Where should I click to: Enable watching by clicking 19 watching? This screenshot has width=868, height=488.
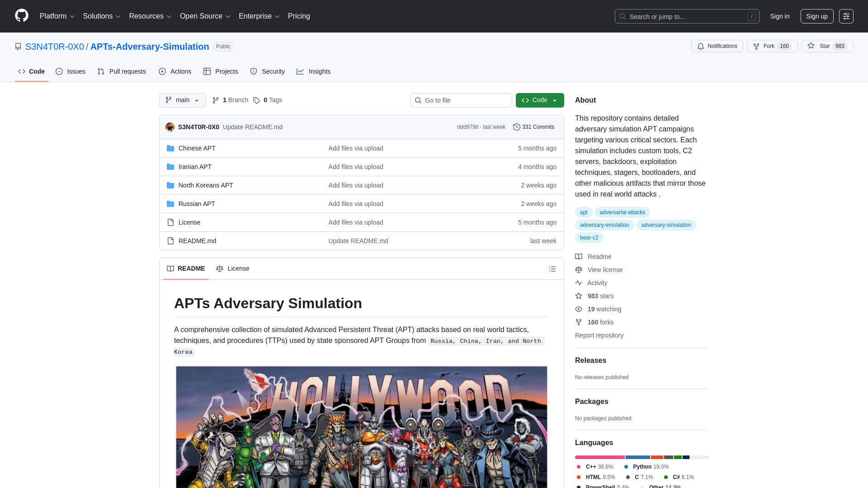(x=604, y=309)
